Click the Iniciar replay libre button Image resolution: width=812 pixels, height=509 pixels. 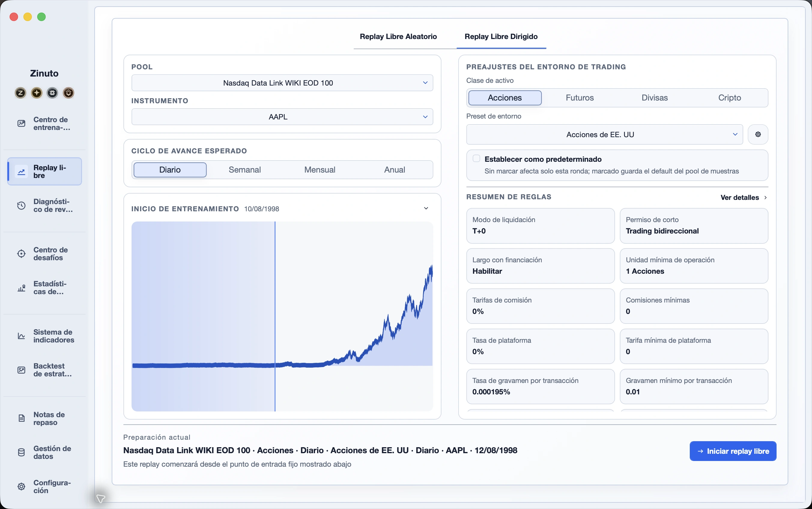pyautogui.click(x=733, y=451)
